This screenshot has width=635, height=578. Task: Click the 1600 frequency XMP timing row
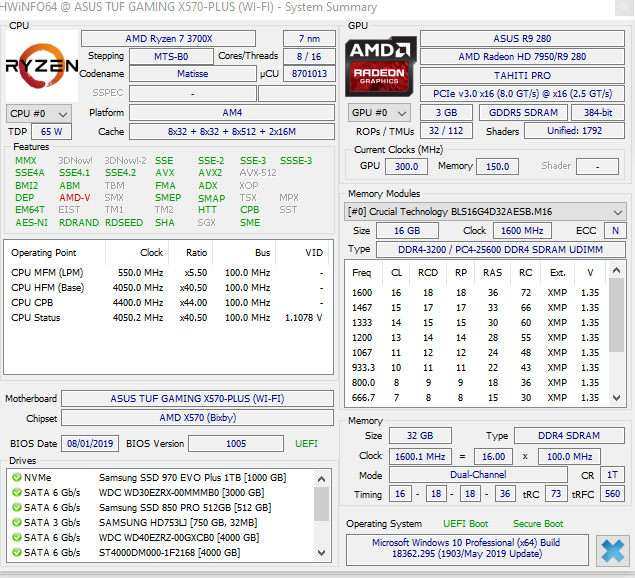476,292
